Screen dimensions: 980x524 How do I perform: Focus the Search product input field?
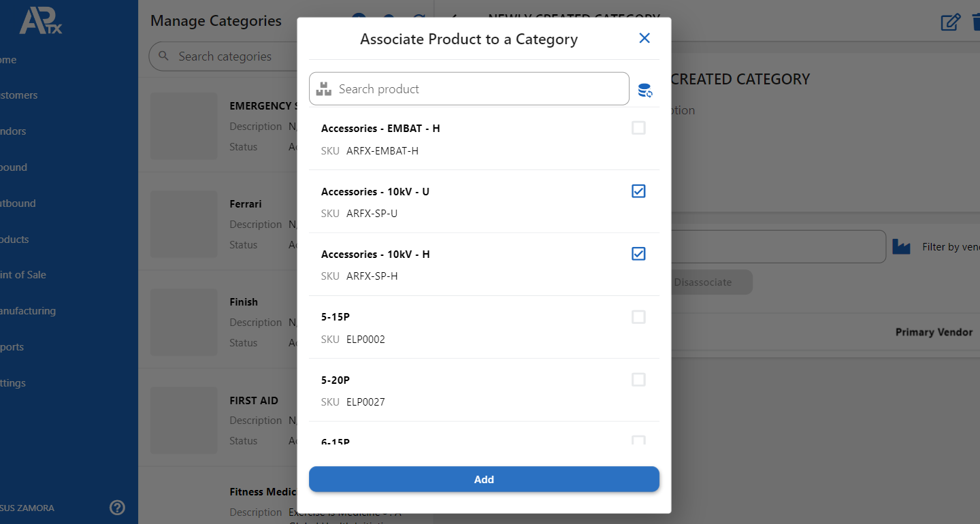point(476,89)
